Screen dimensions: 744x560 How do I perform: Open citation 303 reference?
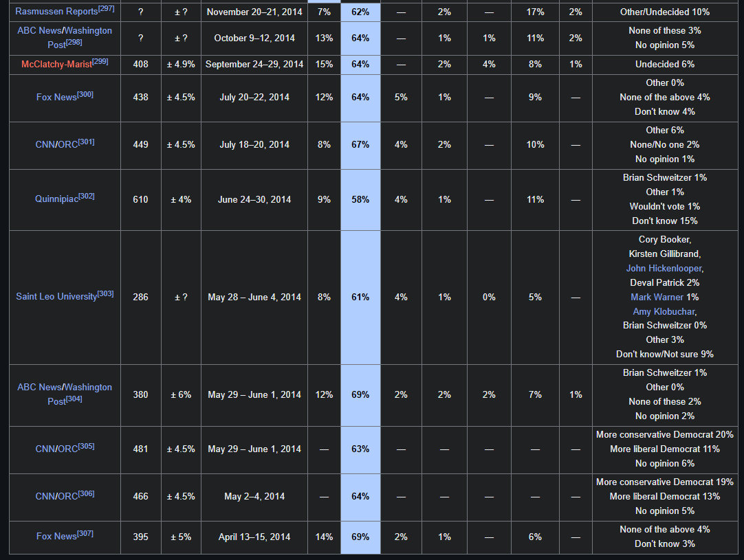point(105,295)
